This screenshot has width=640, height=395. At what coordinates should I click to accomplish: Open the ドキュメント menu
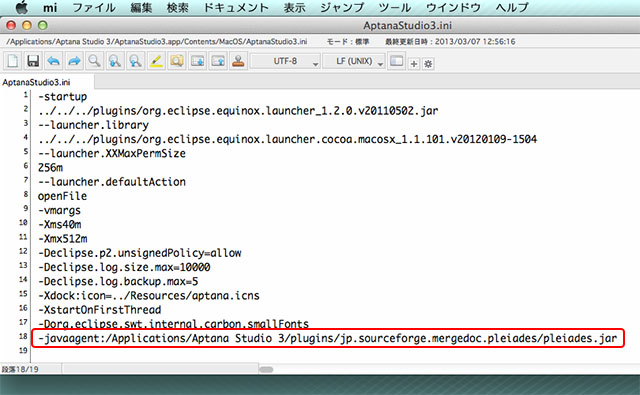tap(236, 7)
